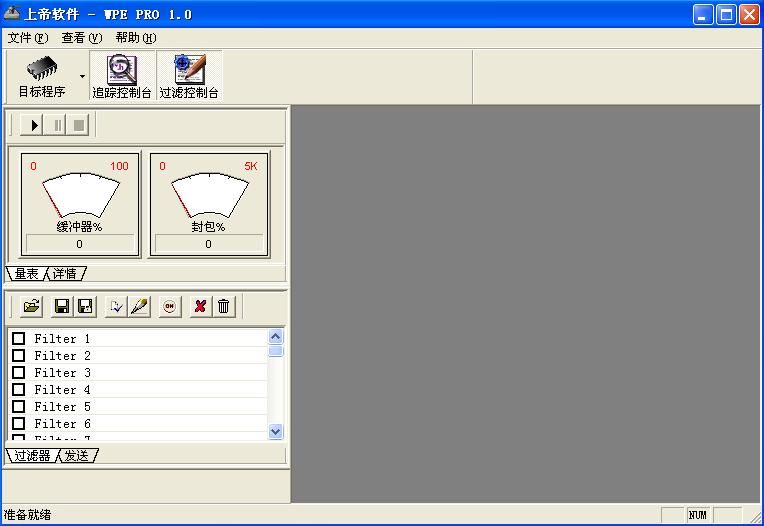The height and width of the screenshot is (526, 764).
Task: Enable the Filter 6 checkbox
Action: pyautogui.click(x=19, y=423)
